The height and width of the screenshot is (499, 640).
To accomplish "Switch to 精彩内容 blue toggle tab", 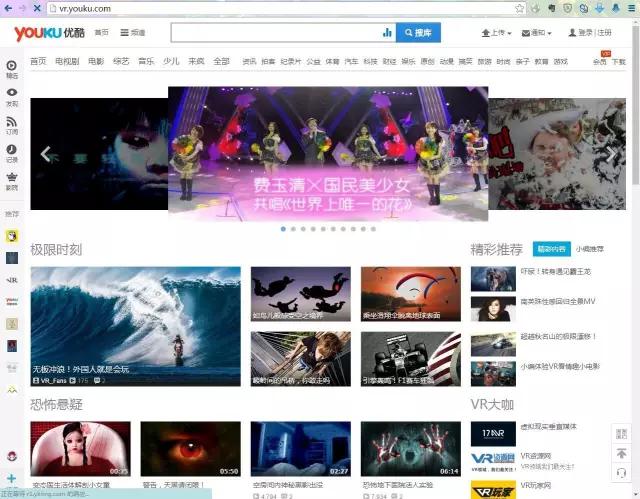I will tap(551, 249).
